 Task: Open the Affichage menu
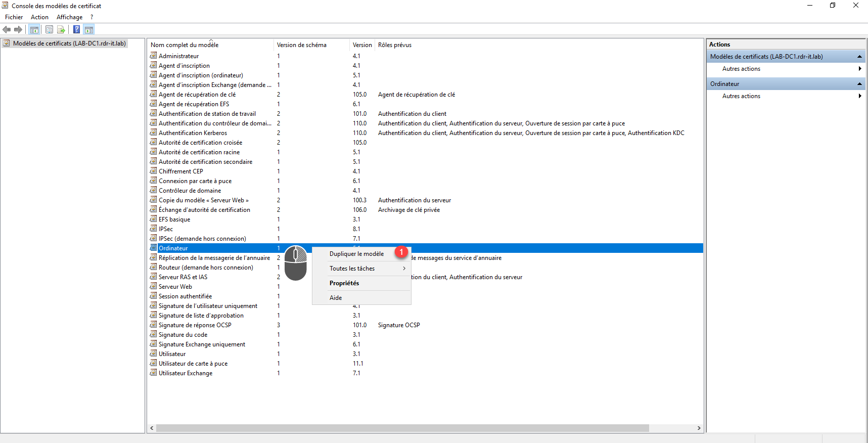[69, 17]
